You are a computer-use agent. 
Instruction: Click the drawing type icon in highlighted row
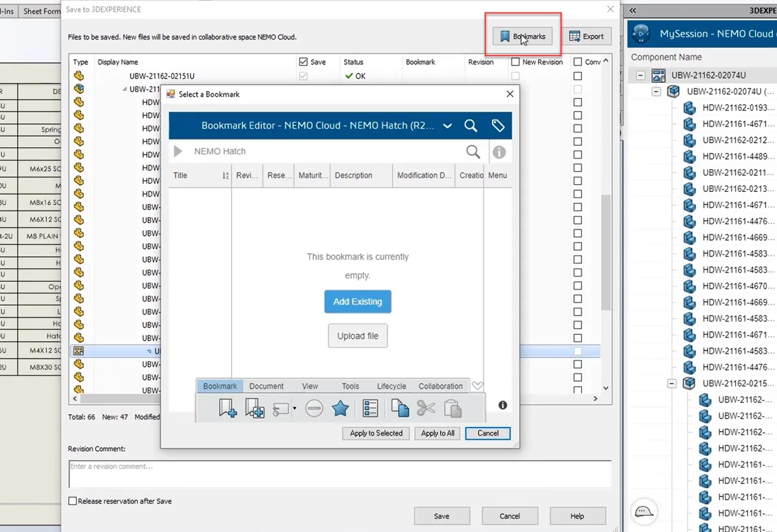[79, 351]
